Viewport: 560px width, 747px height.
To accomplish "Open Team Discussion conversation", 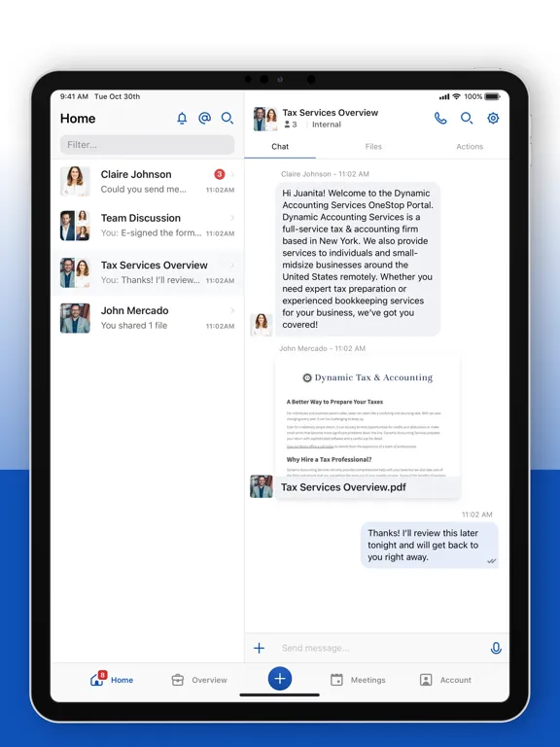I will point(147,226).
